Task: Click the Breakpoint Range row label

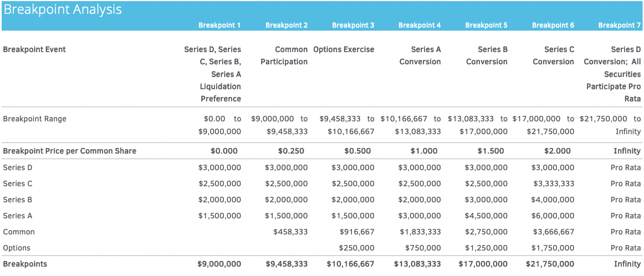Action: click(34, 119)
